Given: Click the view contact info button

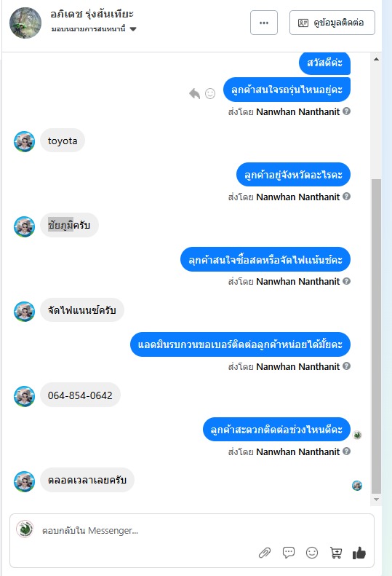Looking at the screenshot, I should coord(332,23).
